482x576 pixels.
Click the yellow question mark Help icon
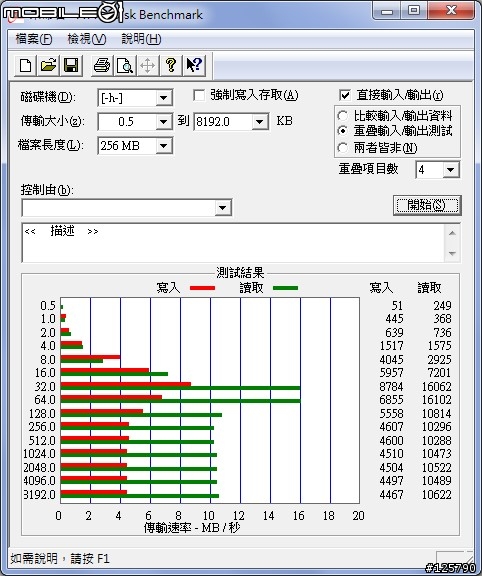[x=170, y=66]
